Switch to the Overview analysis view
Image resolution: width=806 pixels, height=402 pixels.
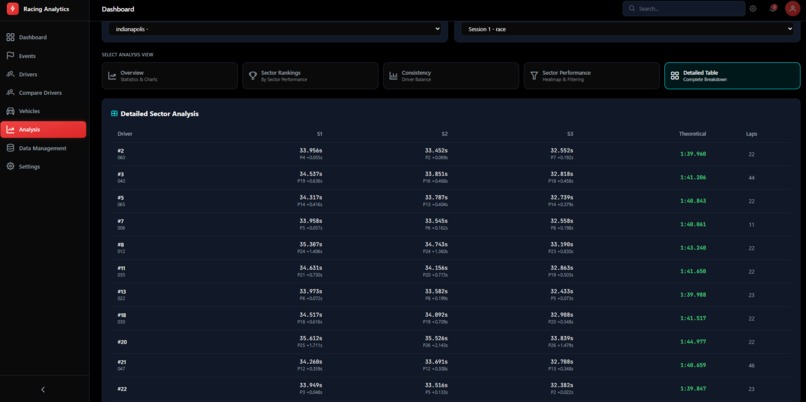[x=170, y=76]
